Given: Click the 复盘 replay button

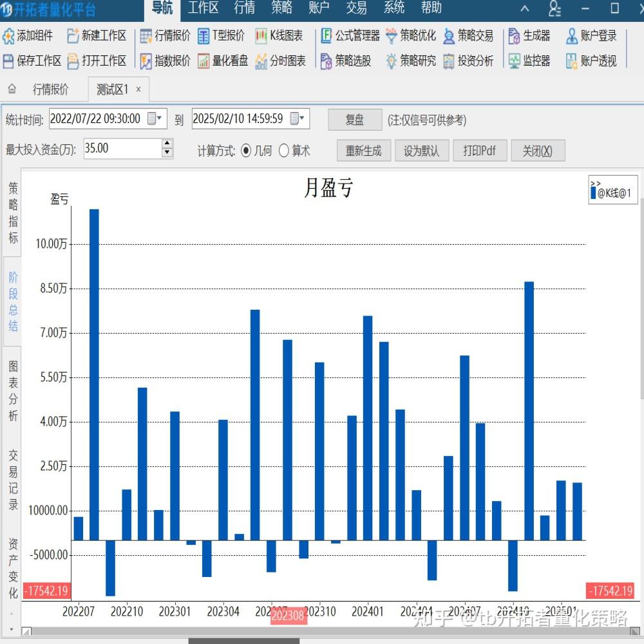Looking at the screenshot, I should [x=355, y=120].
